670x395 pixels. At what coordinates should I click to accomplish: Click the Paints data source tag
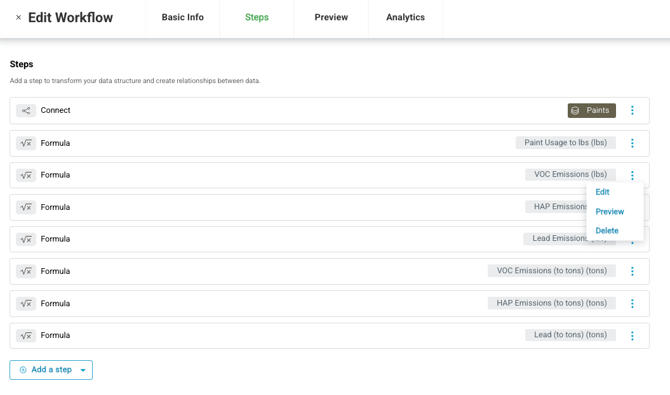[x=591, y=110]
